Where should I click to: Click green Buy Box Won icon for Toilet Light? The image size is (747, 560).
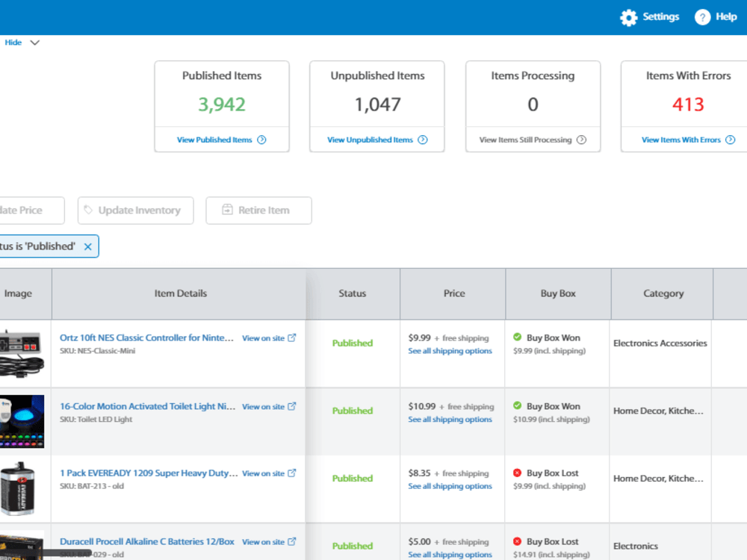518,405
